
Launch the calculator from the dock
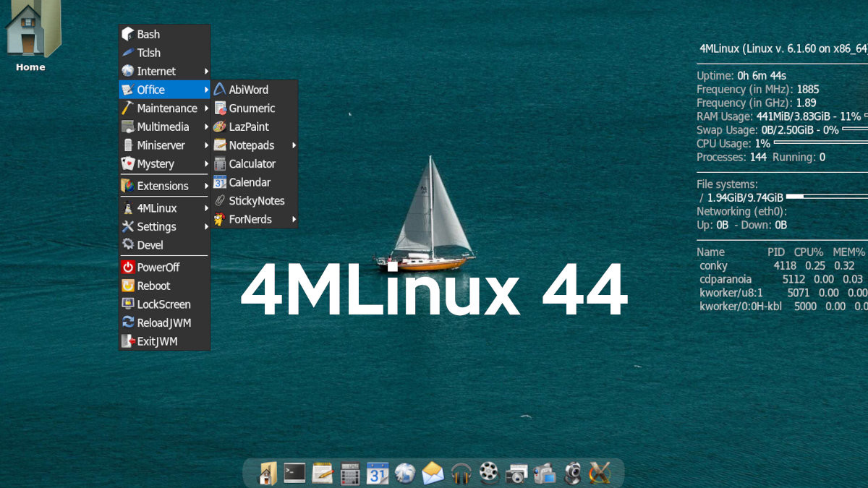pos(350,474)
